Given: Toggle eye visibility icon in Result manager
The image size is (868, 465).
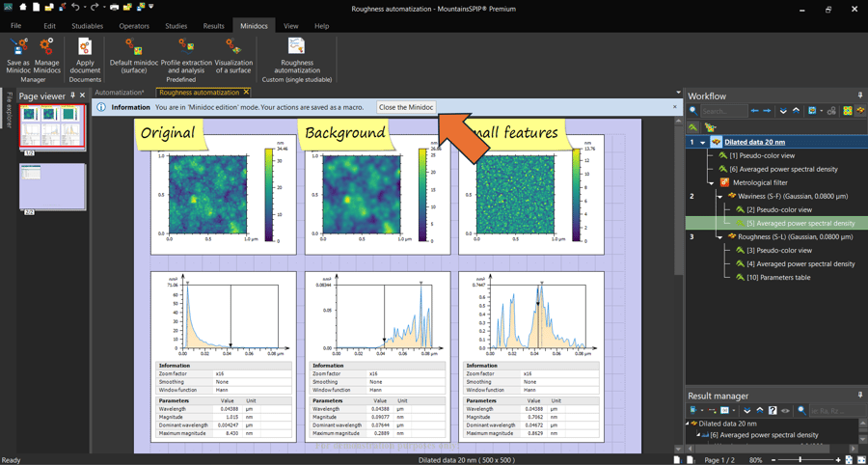Looking at the screenshot, I should pos(785,411).
